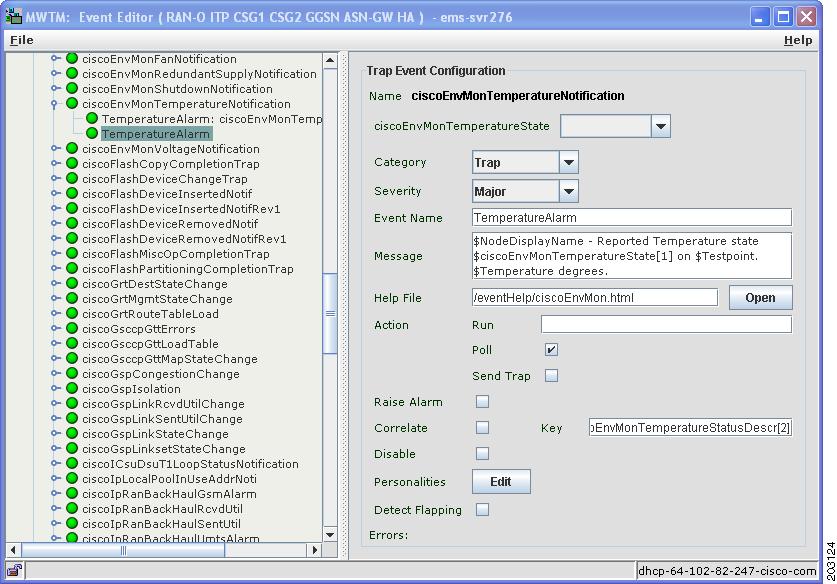This screenshot has height=584, width=837.
Task: Open the ciscoEnvMonTemperatureState dropdown
Action: [x=661, y=127]
